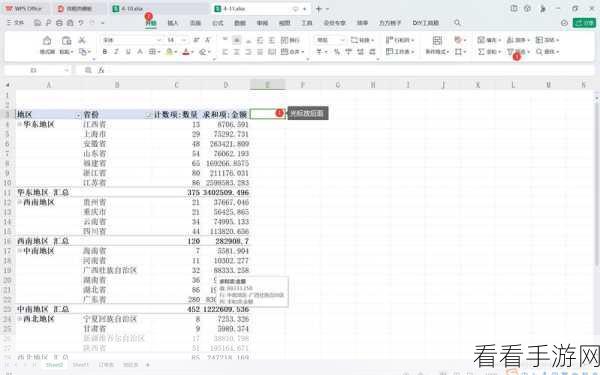This screenshot has height=375, width=600.
Task: Open the Borders tool
Action: tap(152, 52)
